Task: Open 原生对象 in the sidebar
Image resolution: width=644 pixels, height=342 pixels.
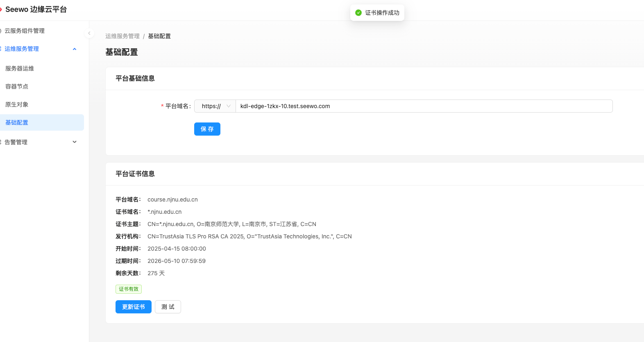Action: click(17, 104)
